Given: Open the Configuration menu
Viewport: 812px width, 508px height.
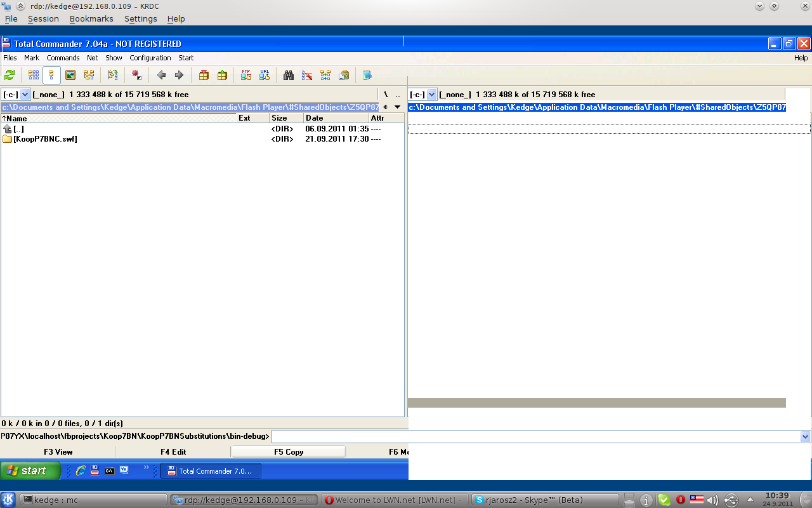Looking at the screenshot, I should 150,58.
